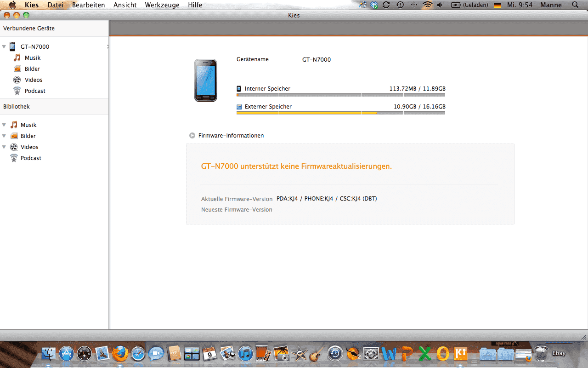Open the clock 'Mi. 9:54' menu
The height and width of the screenshot is (368, 588).
tap(520, 5)
